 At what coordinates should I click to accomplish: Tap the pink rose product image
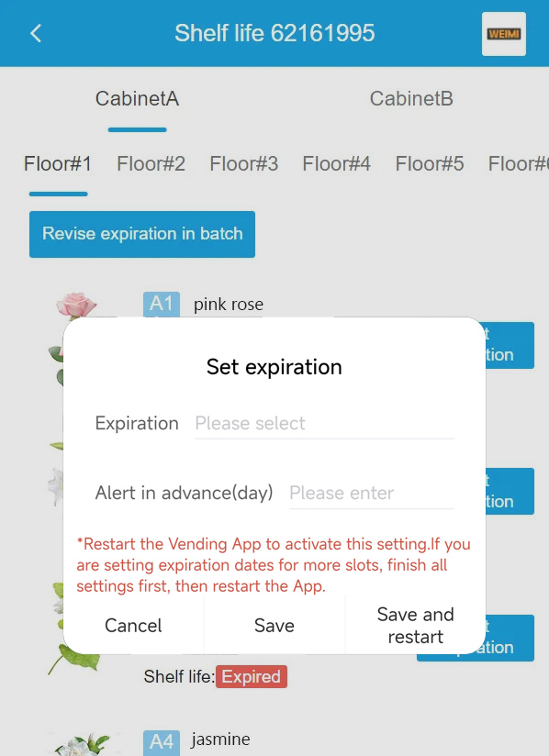click(76, 305)
